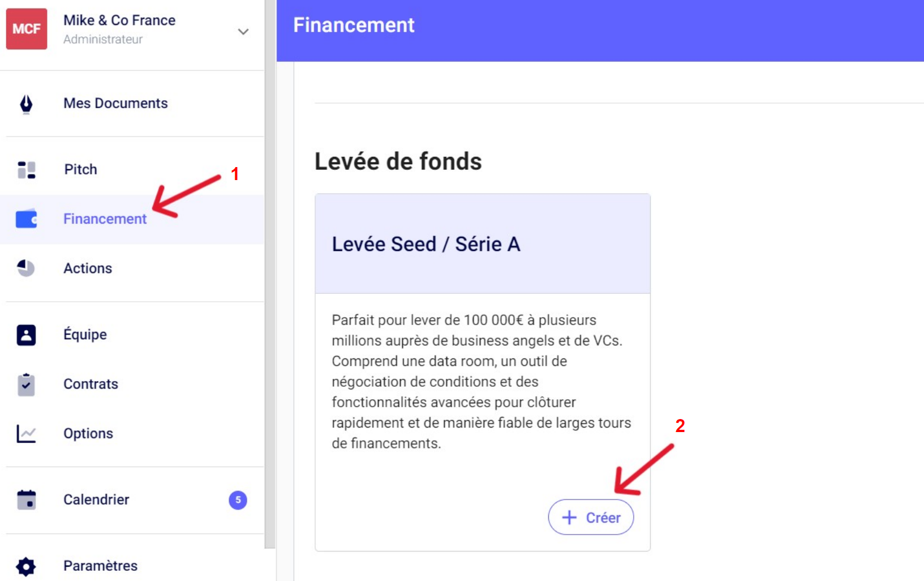Click the Pitch layout icon

tap(26, 170)
